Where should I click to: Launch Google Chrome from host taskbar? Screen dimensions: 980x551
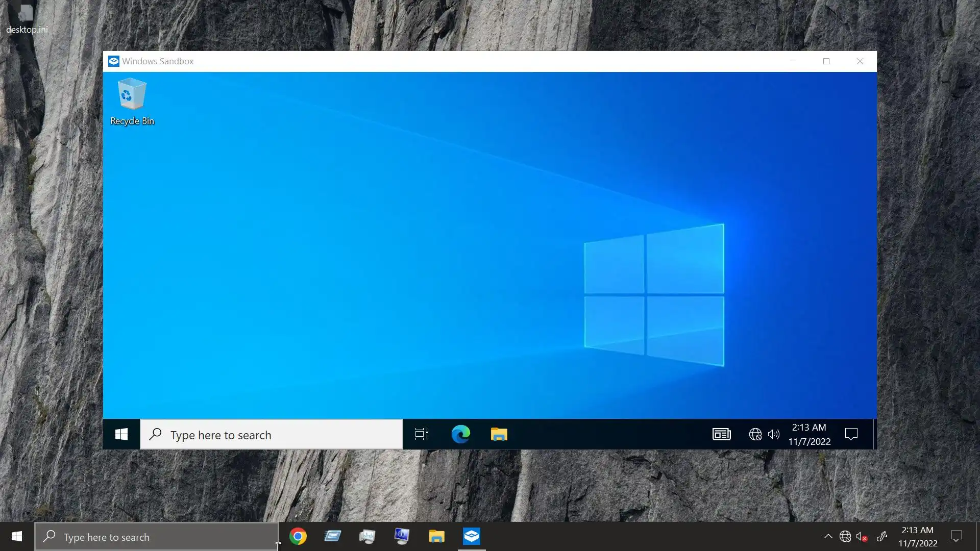point(298,536)
